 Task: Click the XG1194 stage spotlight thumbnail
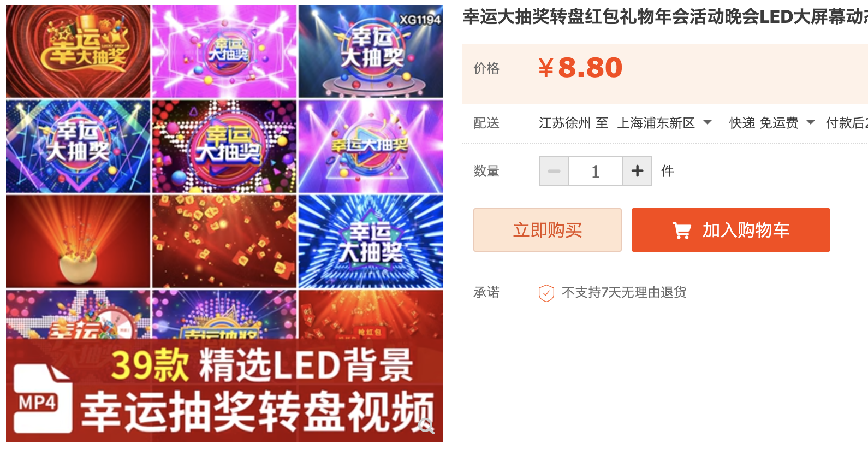point(371,51)
